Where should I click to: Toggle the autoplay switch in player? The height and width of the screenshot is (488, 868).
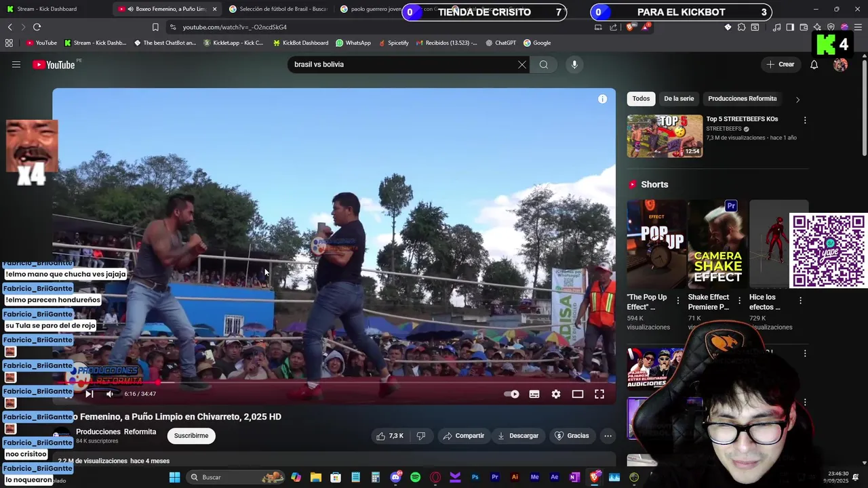click(512, 394)
